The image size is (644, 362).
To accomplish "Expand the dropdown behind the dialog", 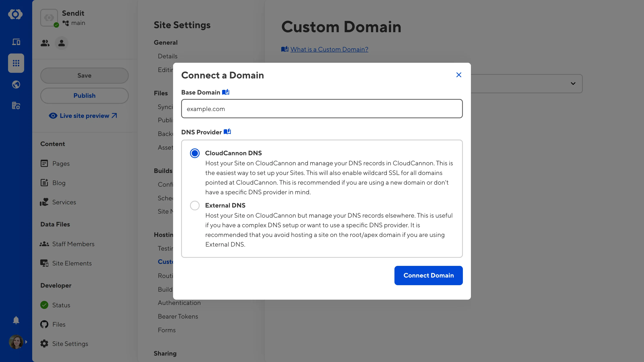I will click(x=573, y=83).
